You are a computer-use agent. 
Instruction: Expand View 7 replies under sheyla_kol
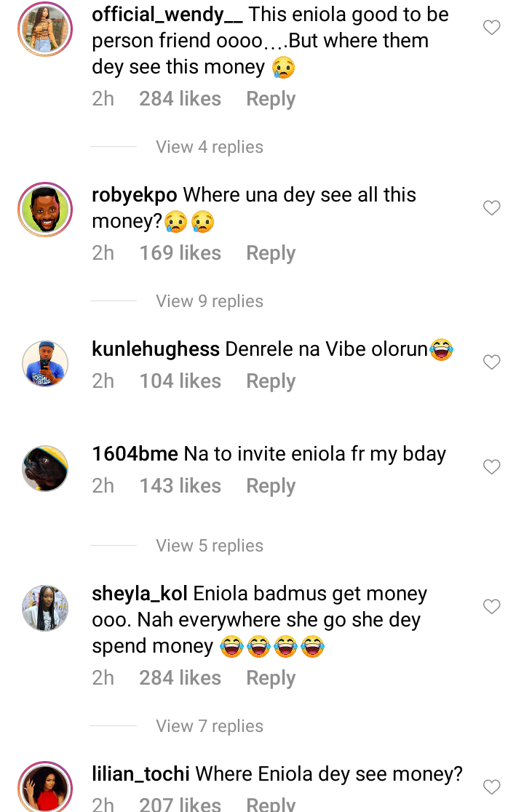pyautogui.click(x=209, y=726)
